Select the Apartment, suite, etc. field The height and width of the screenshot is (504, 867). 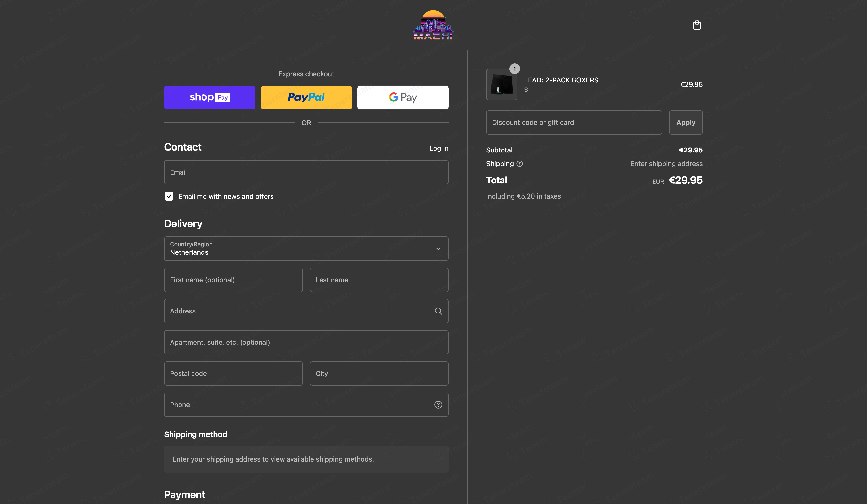(306, 342)
